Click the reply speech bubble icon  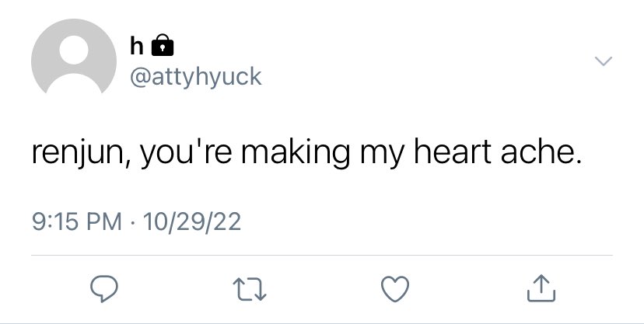[104, 289]
